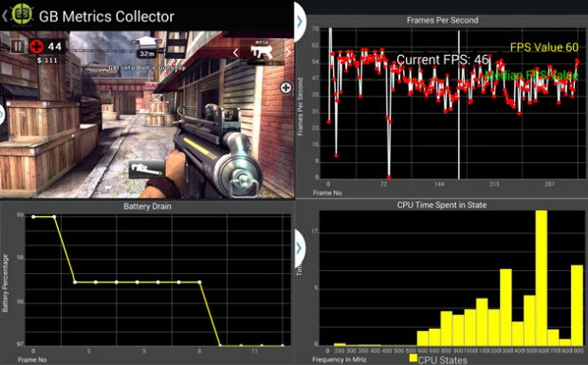Switch to previous weapon with left arrow
The width and height of the screenshot is (588, 365).
(x=236, y=52)
